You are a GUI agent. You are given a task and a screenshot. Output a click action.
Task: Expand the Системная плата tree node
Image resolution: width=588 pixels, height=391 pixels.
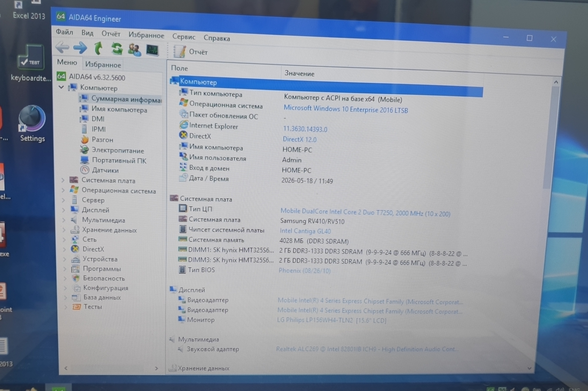coord(63,180)
